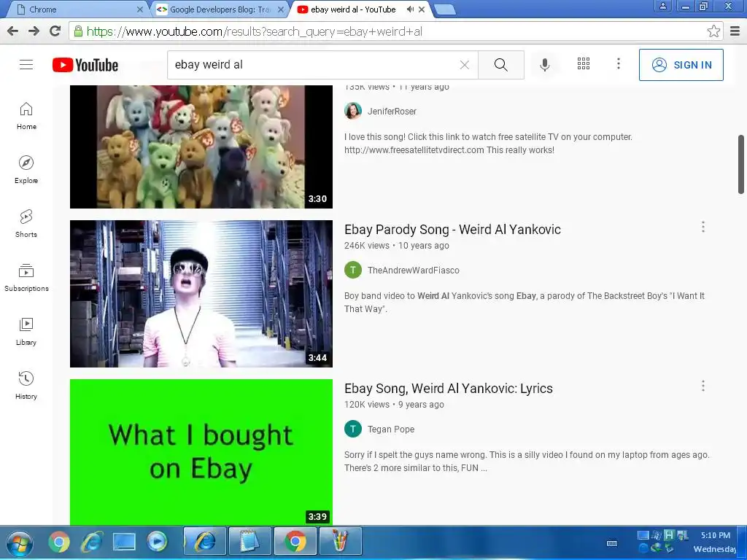The height and width of the screenshot is (560, 747).
Task: Open options menu for Ebay Song Lyrics
Action: [x=703, y=386]
